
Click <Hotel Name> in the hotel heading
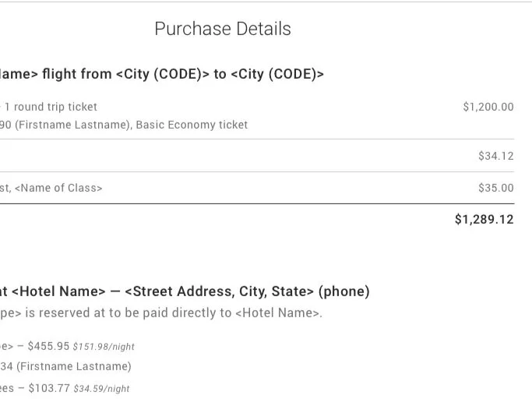58,291
